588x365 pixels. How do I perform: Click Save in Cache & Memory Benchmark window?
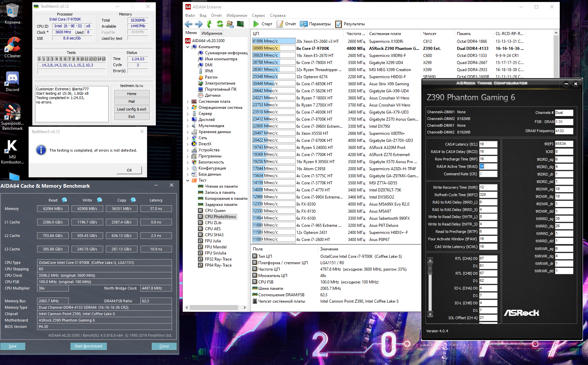coord(13,346)
